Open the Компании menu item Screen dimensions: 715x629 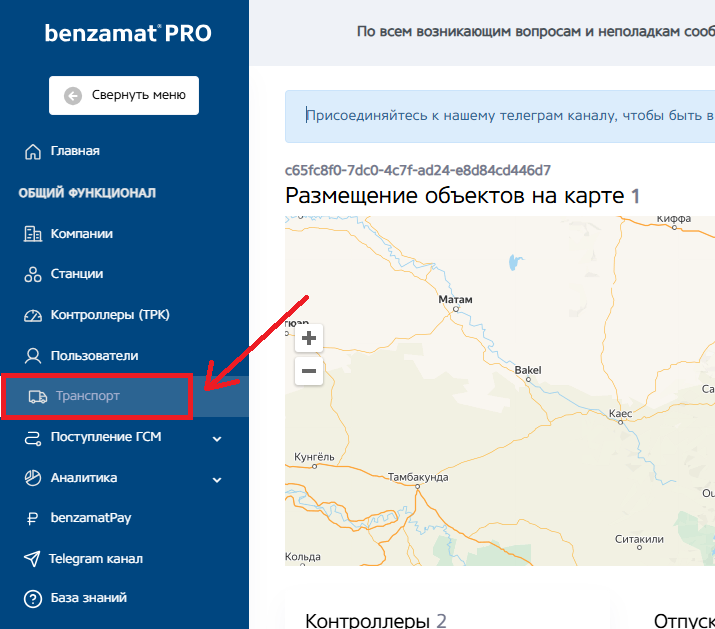pyautogui.click(x=82, y=234)
